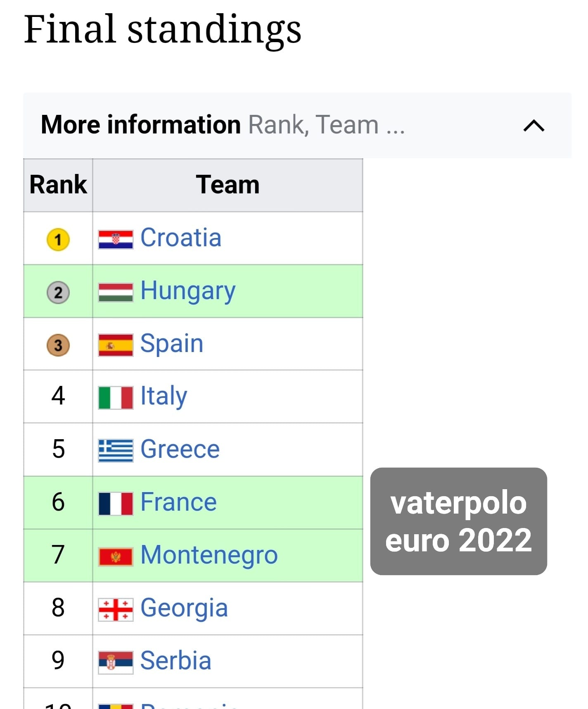Click the France flag icon
Image resolution: width=588 pixels, height=709 pixels.
pos(116,503)
